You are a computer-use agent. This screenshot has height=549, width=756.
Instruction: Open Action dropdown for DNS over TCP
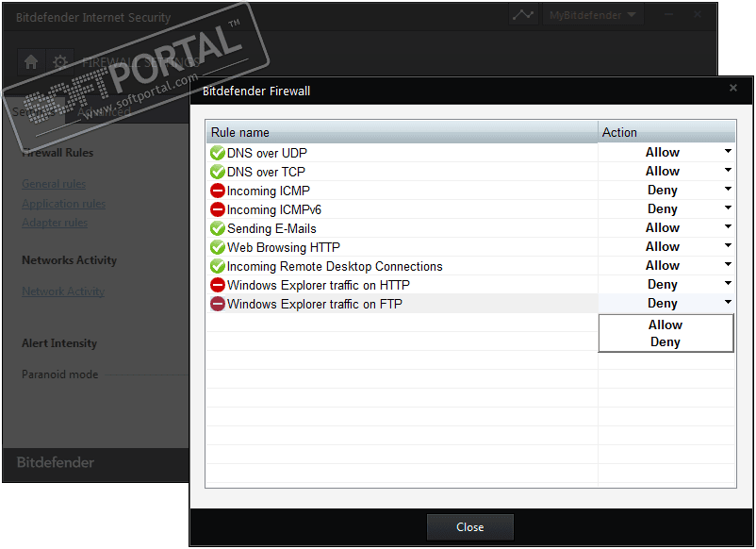[x=728, y=171]
